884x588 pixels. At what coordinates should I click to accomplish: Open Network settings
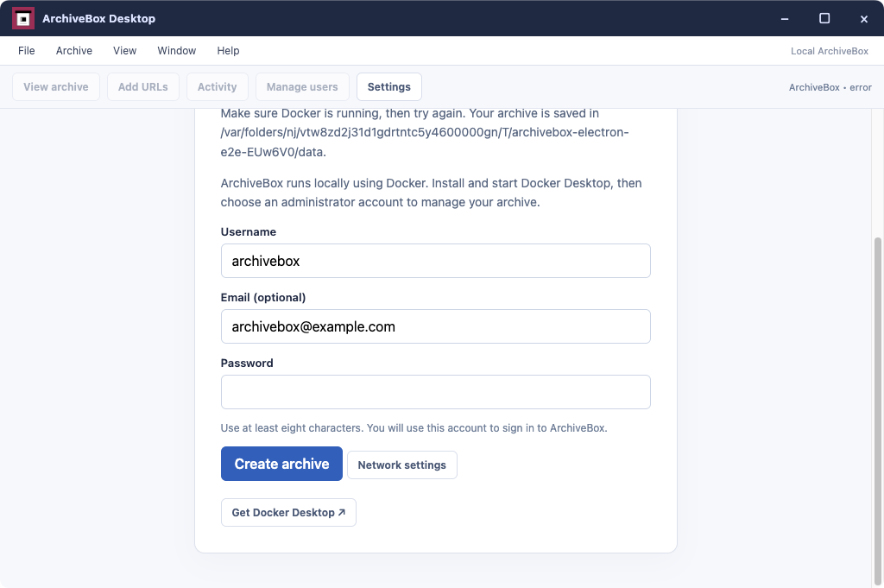coord(402,465)
